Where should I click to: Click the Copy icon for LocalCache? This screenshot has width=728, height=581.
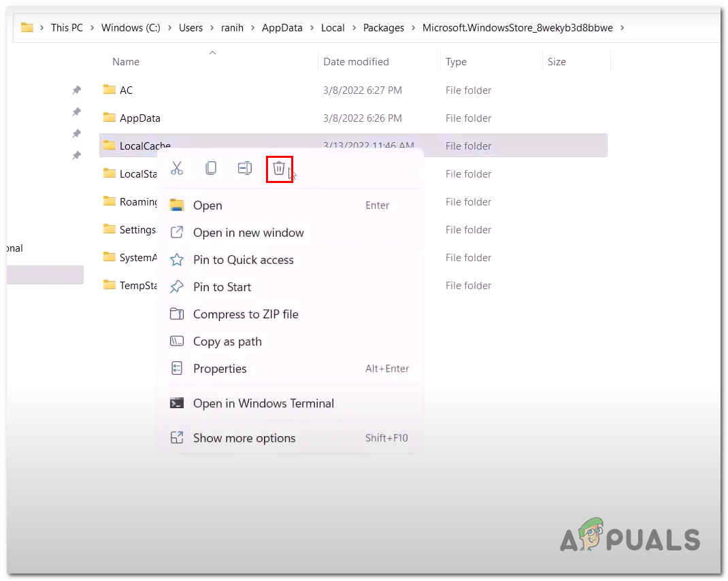(x=211, y=168)
